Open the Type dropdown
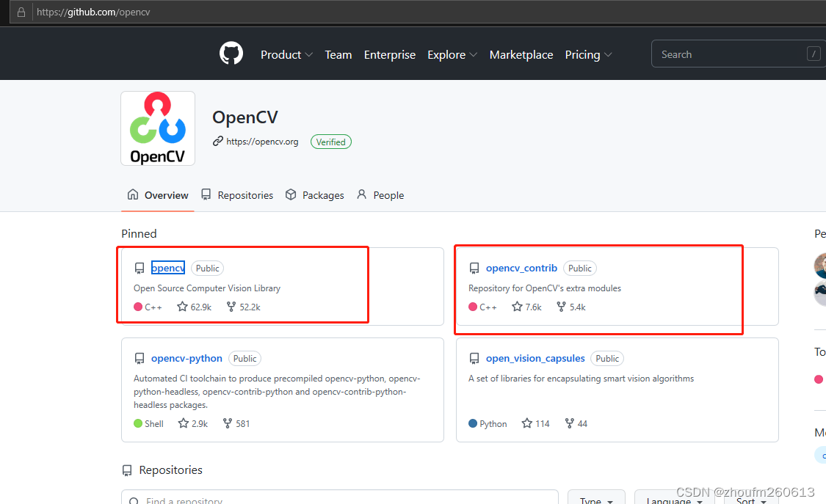The height and width of the screenshot is (504, 826). point(595,498)
